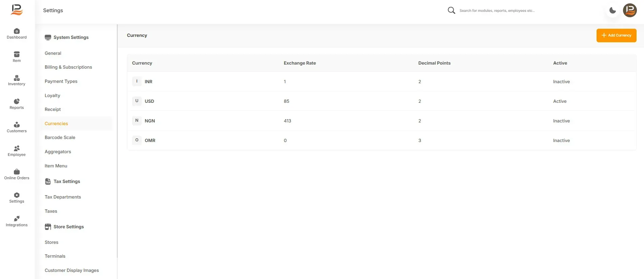Image resolution: width=644 pixels, height=279 pixels.
Task: Open Reports pie chart icon
Action: point(17,101)
